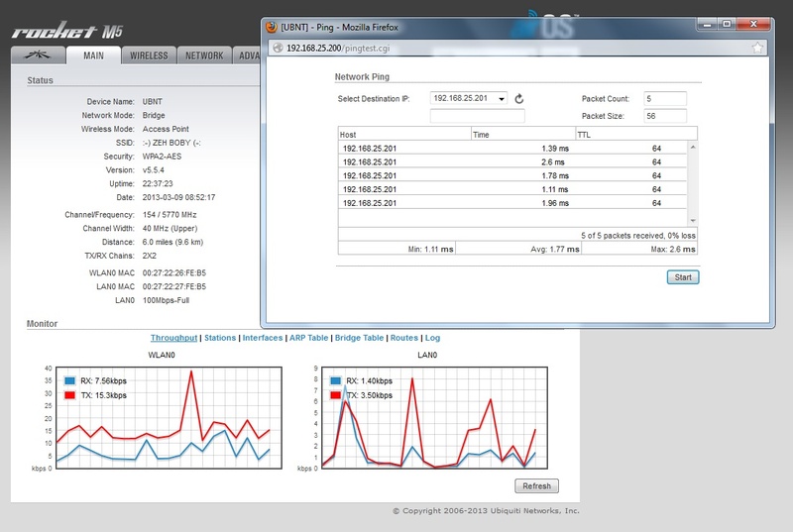
Task: Click the WLAN0 RX blue legend swatch
Action: [x=69, y=380]
